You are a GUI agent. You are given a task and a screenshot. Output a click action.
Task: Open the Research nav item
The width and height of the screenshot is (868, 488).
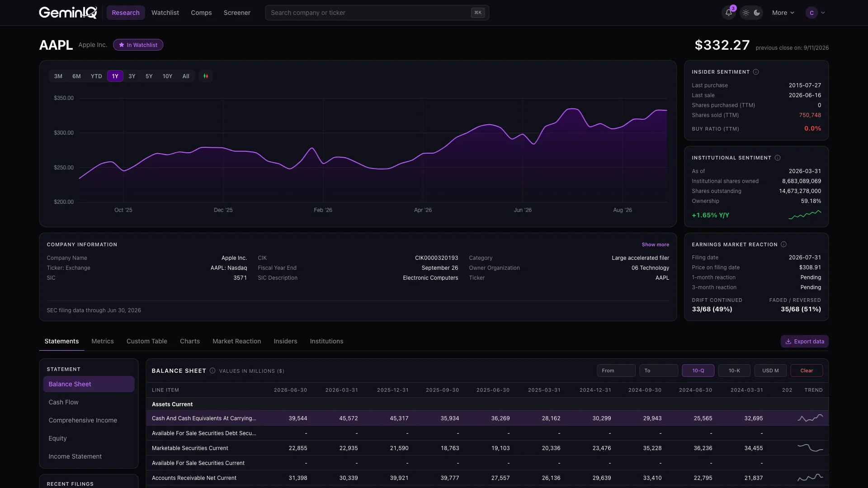[x=126, y=13]
